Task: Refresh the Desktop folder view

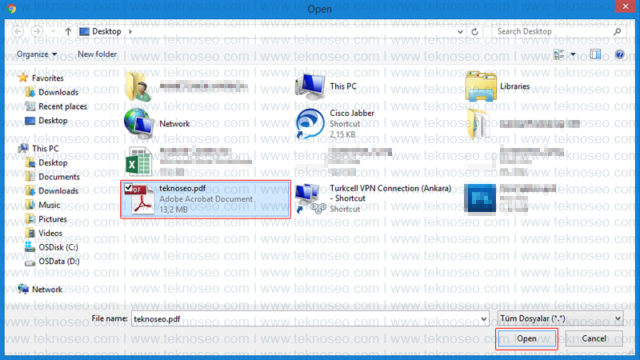Action: (x=475, y=31)
